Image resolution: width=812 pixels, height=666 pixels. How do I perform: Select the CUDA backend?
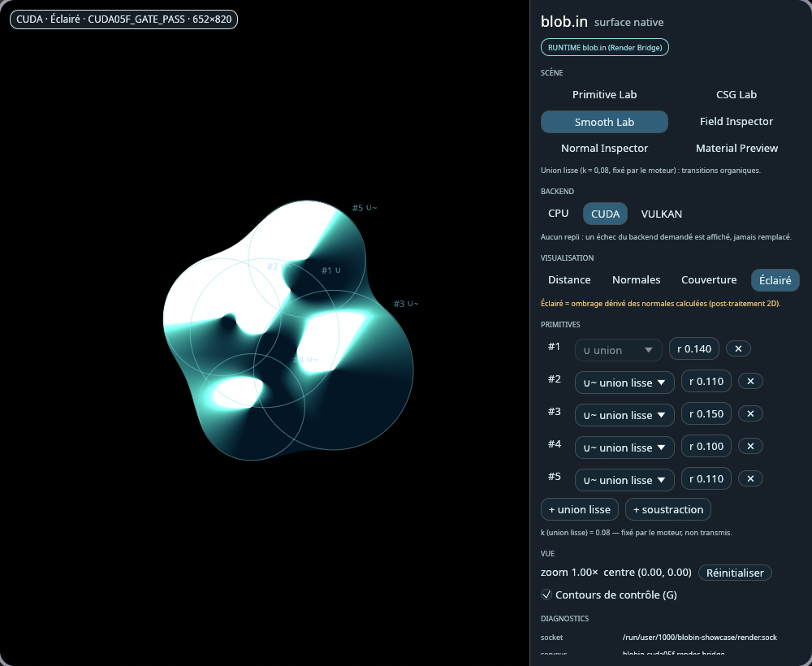pos(606,214)
